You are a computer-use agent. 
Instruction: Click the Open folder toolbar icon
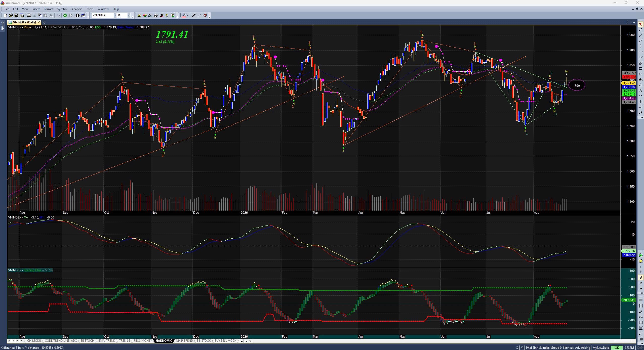click(11, 16)
